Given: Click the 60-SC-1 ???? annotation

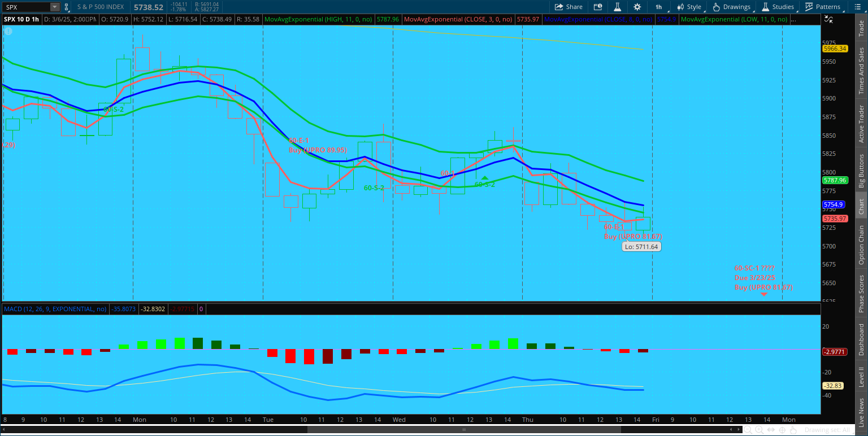Looking at the screenshot, I should (754, 268).
